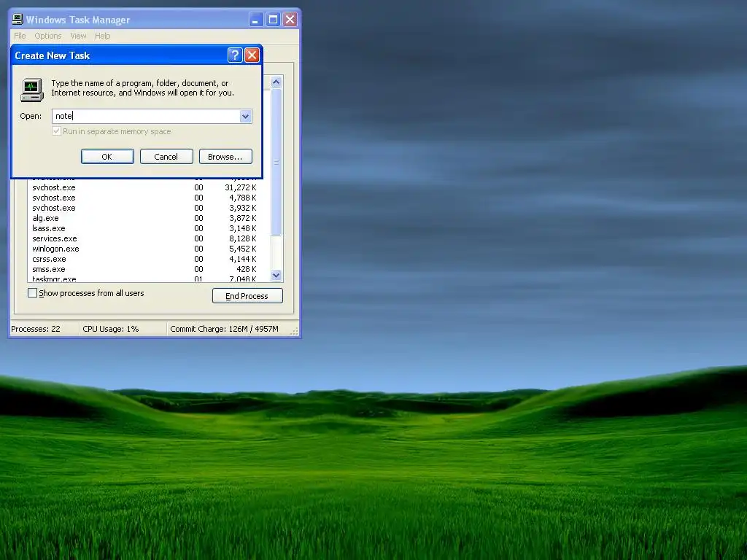Click Cancel in Create New Task
The image size is (747, 560).
[x=166, y=157]
